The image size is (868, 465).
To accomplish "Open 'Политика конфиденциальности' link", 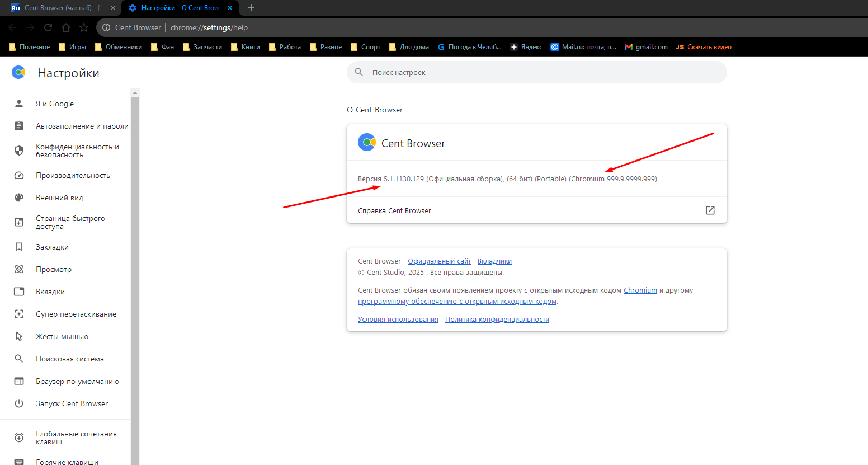I will [x=497, y=320].
